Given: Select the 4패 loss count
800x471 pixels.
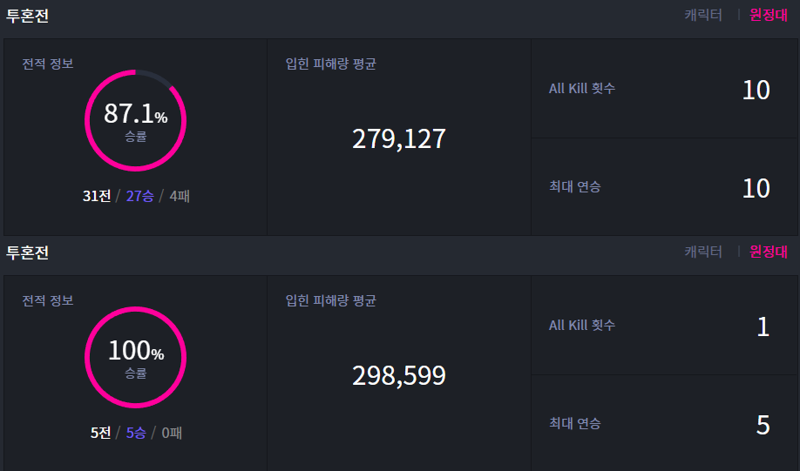Looking at the screenshot, I should (x=180, y=196).
